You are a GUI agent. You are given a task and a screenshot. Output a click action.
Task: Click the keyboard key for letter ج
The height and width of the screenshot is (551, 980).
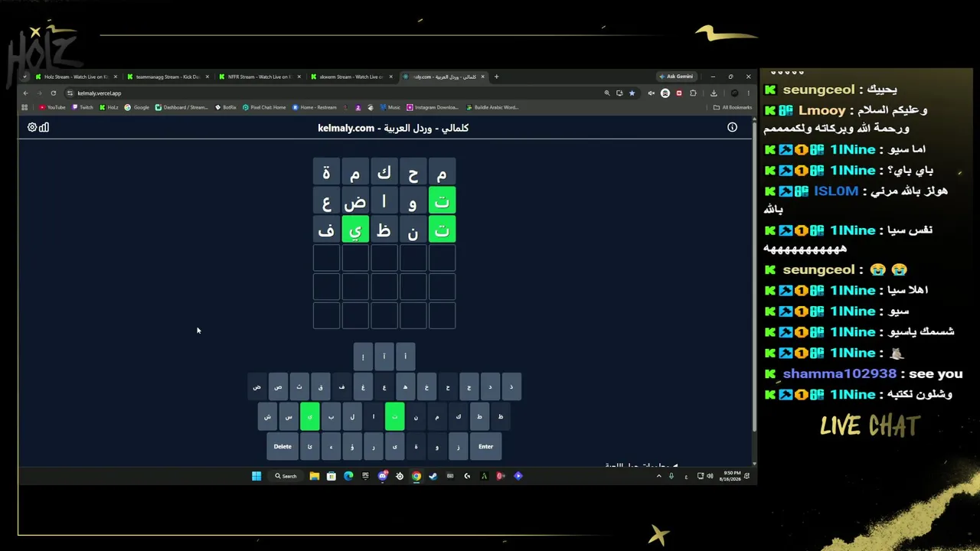(469, 386)
